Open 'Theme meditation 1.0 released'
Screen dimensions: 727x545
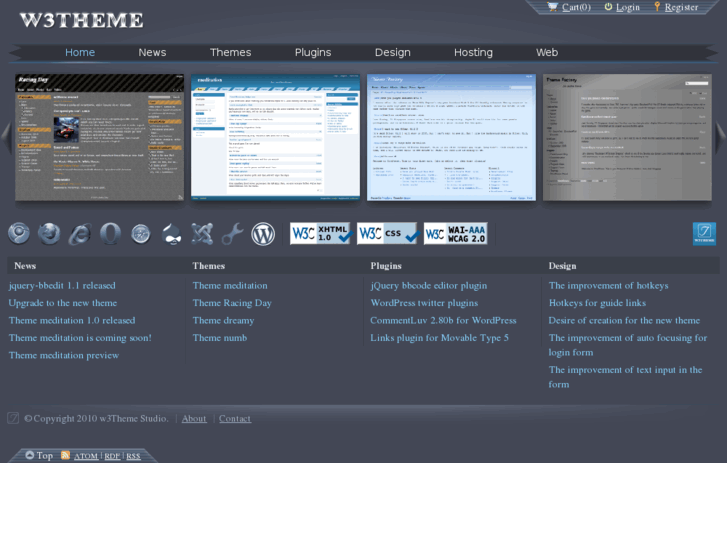click(72, 321)
